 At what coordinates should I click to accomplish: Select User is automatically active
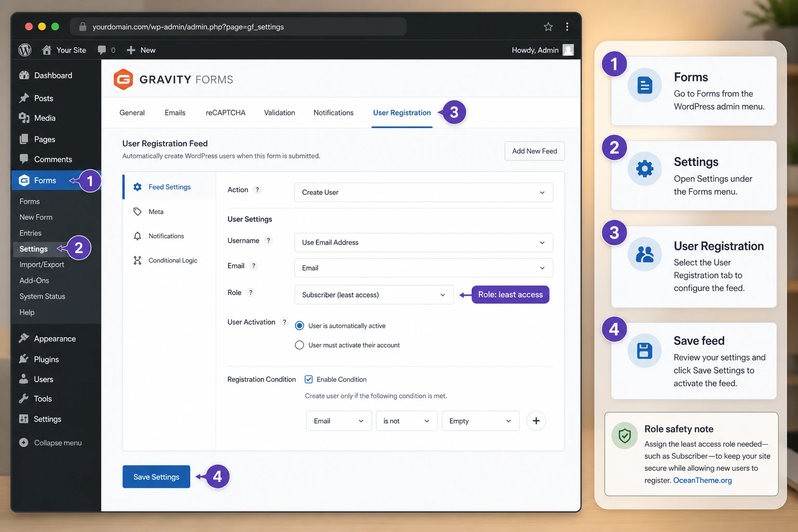(299, 326)
